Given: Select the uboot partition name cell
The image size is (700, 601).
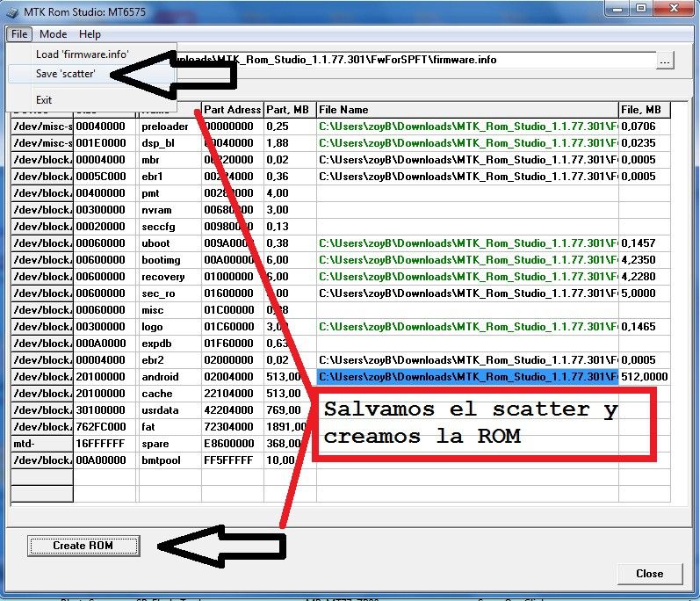Looking at the screenshot, I should tap(170, 243).
